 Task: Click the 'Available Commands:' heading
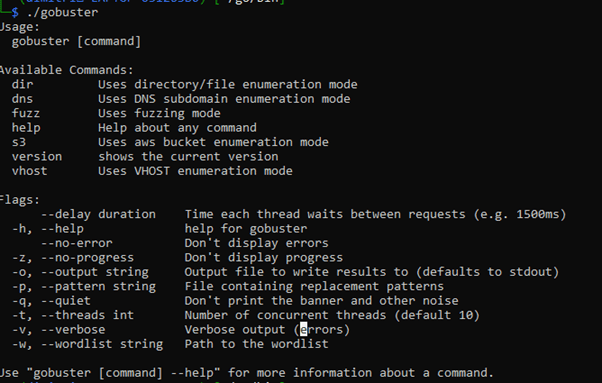[66, 70]
